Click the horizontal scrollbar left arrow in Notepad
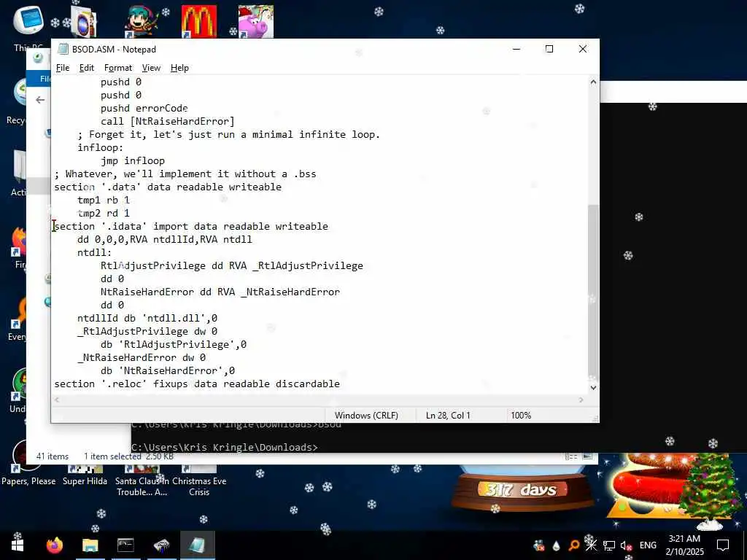The height and width of the screenshot is (560, 747). point(57,400)
